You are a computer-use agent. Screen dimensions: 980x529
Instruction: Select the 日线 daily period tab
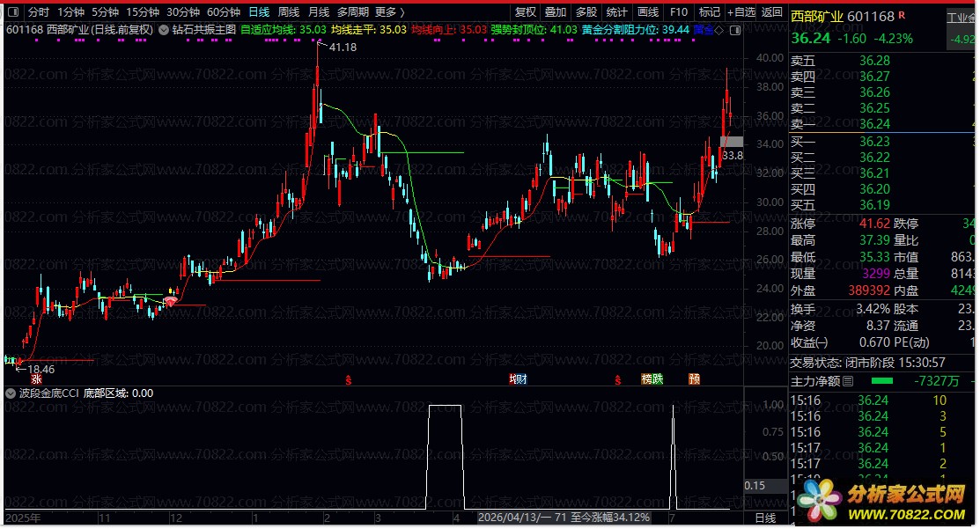tap(259, 11)
